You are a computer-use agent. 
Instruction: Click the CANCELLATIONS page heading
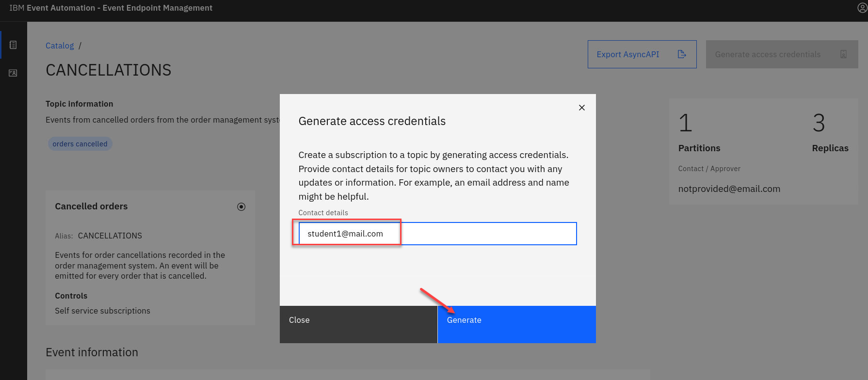(108, 70)
